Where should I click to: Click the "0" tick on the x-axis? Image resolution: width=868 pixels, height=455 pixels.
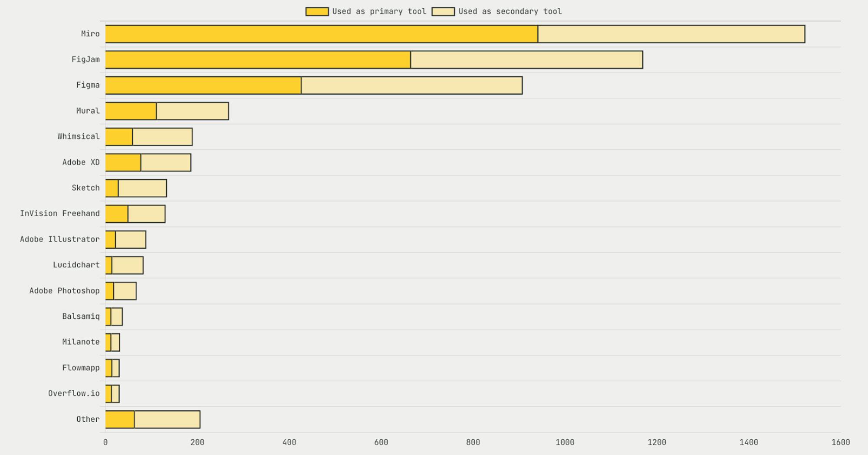pyautogui.click(x=105, y=442)
